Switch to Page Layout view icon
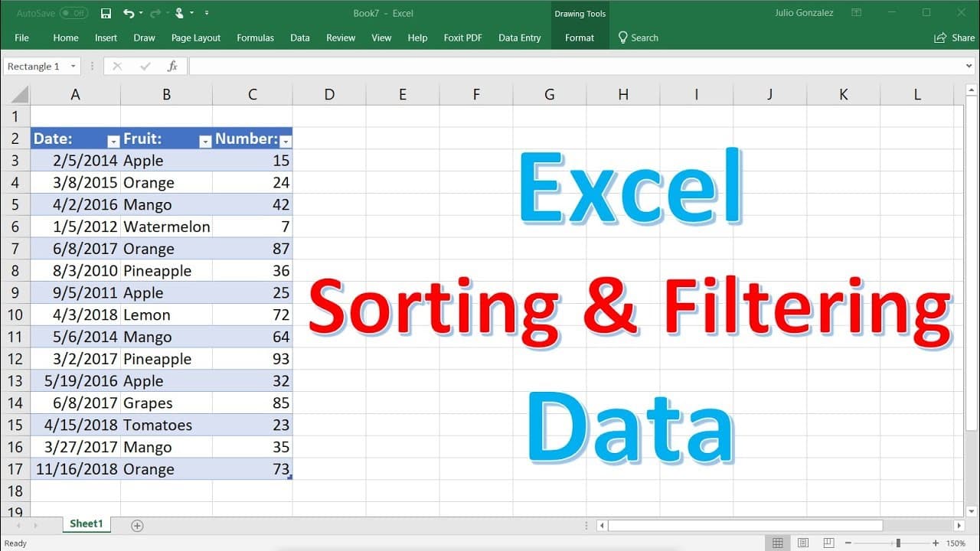 click(803, 543)
